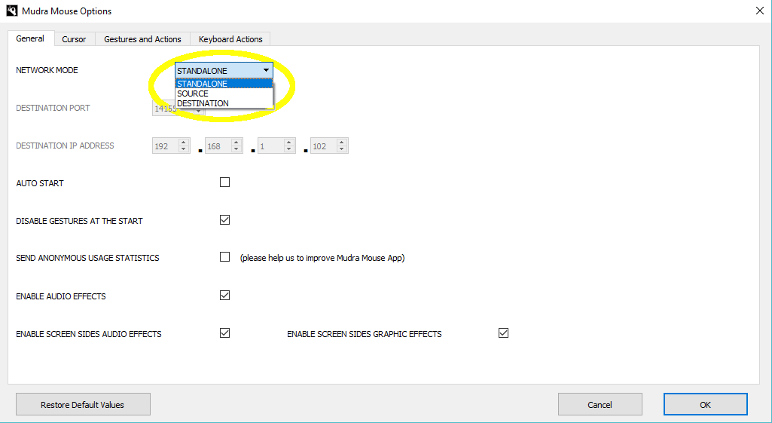
Task: Click the first IP address octet field showing 192
Action: pyautogui.click(x=164, y=146)
